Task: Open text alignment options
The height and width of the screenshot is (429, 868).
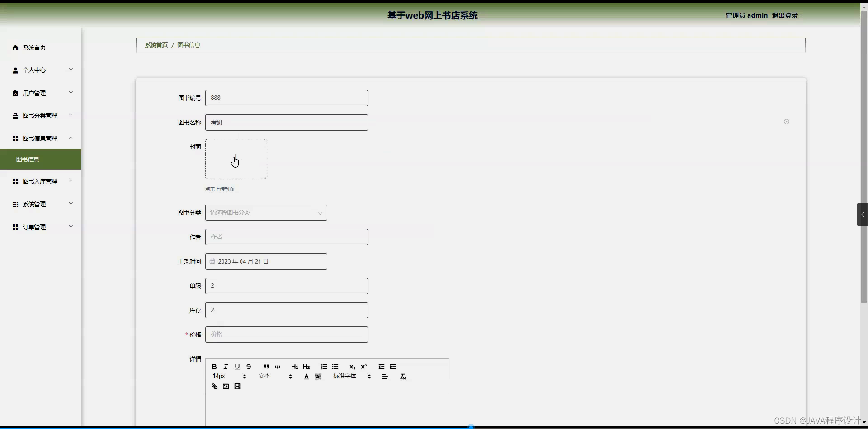Action: (x=385, y=377)
